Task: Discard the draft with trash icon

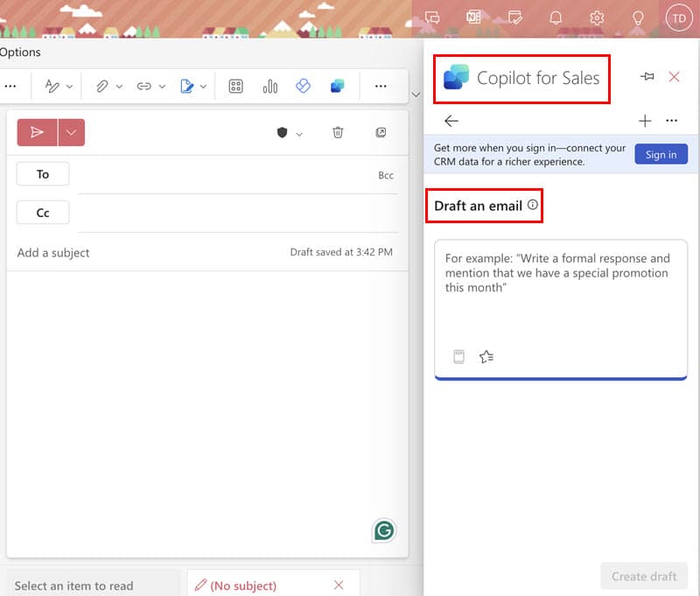Action: [338, 132]
